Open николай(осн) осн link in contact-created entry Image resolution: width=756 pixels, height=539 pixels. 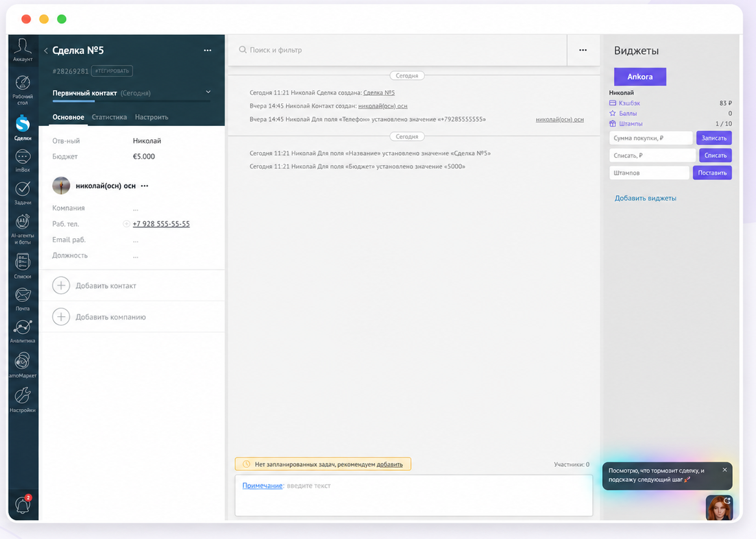383,106
